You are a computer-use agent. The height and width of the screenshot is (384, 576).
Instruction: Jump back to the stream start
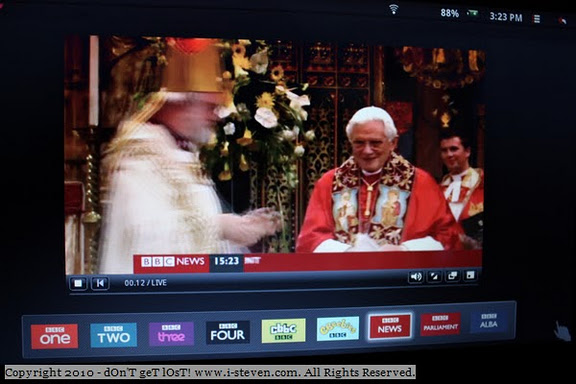(x=100, y=283)
